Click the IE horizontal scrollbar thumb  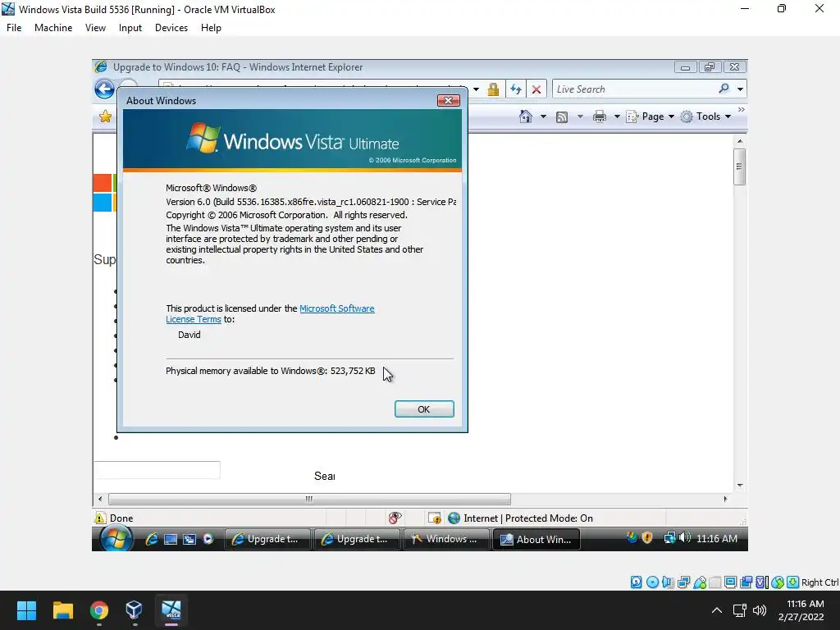click(309, 499)
